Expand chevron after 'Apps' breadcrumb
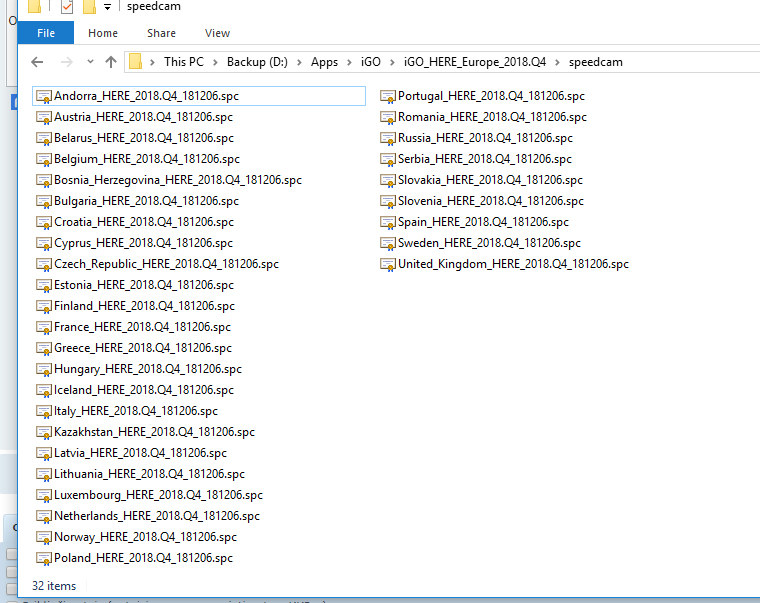Screen dimensions: 760x603 click(349, 63)
